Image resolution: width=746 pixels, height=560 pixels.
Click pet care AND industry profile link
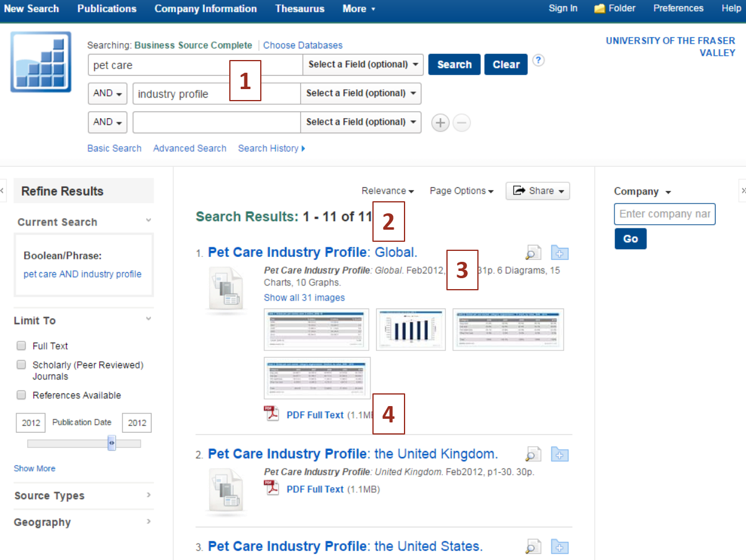pos(82,274)
